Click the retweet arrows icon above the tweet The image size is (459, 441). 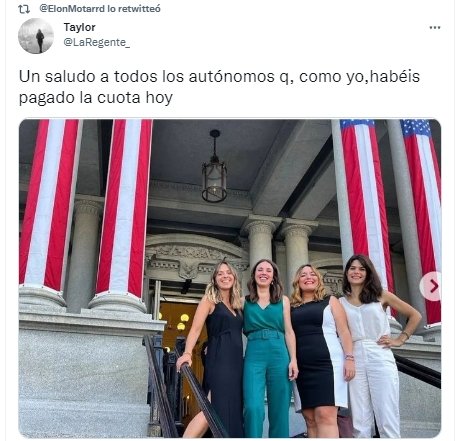click(24, 9)
